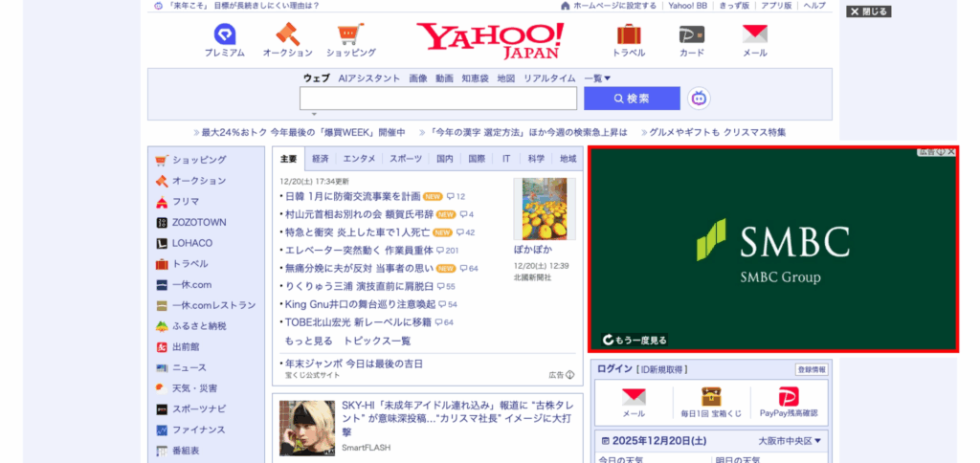Open the Shopping cart icon in header
The image size is (980, 463).
pyautogui.click(x=350, y=34)
